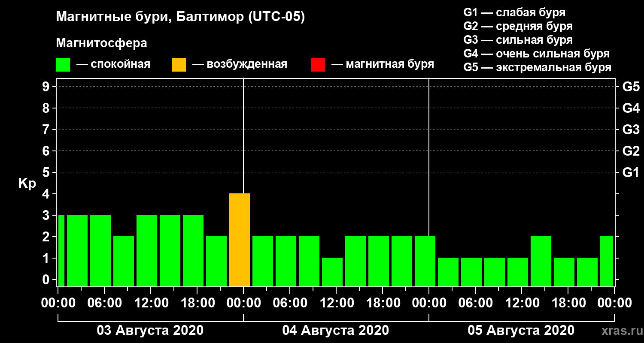The width and height of the screenshot is (644, 343).
Task: Click the title 'Магнитные бури, Балтимор (UTC-05)'
Action: coord(180,17)
